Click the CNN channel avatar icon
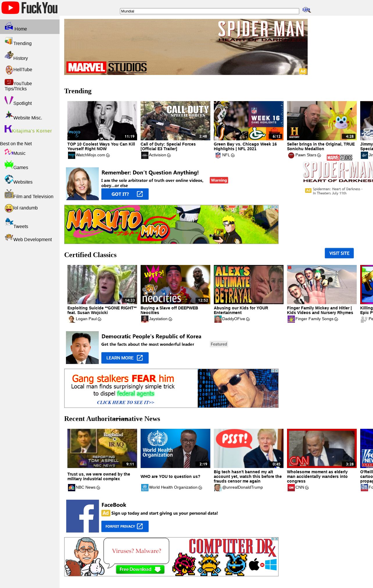 pos(291,487)
